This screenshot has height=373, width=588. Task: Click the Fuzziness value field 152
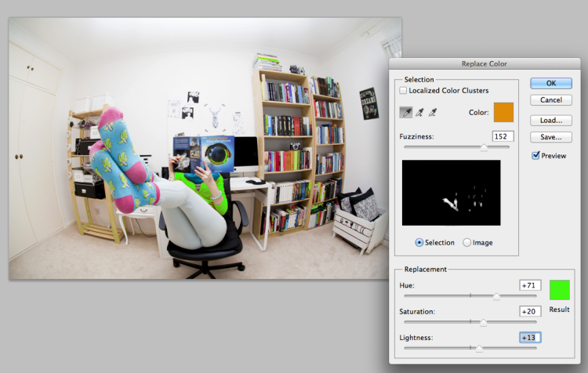pyautogui.click(x=503, y=136)
